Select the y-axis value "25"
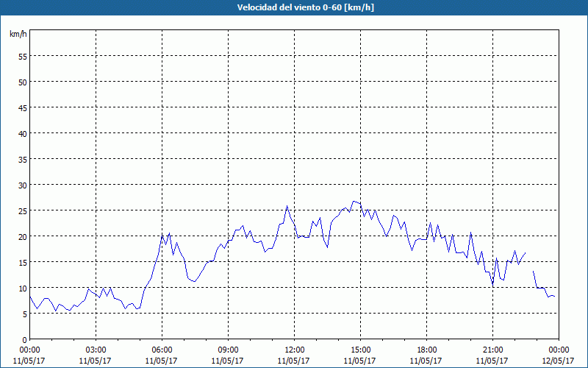Viewport: 588px width, 368px height. [x=23, y=210]
